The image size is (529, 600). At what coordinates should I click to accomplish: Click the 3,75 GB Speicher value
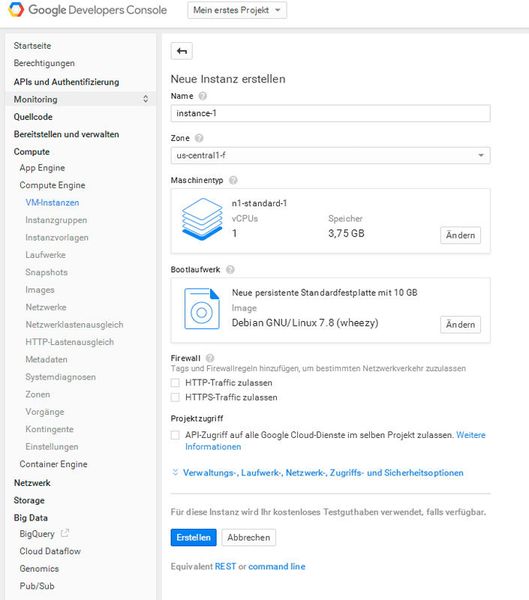[346, 233]
